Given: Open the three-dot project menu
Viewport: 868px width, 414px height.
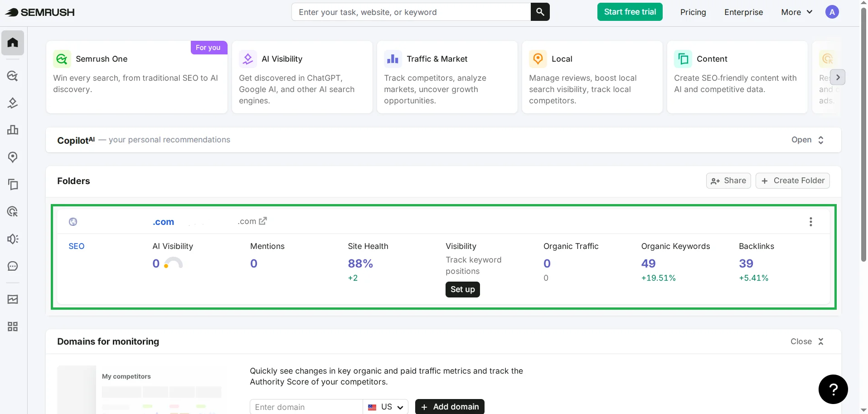Looking at the screenshot, I should [x=811, y=222].
